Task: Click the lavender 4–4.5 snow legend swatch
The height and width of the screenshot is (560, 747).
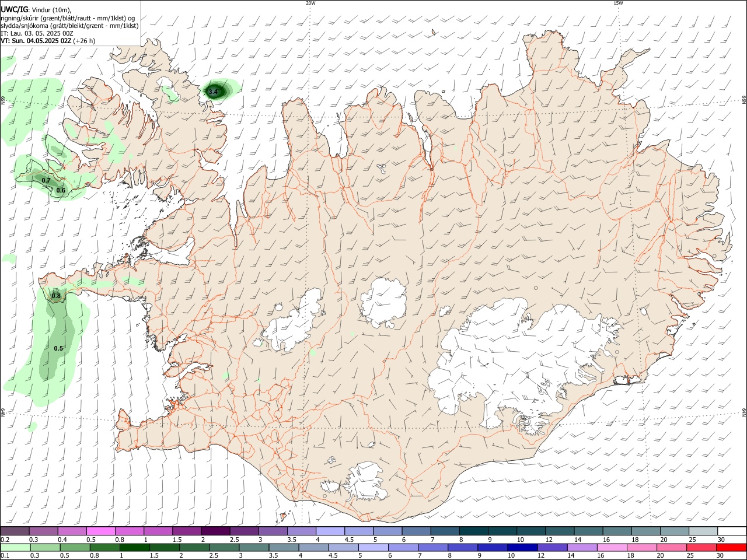Action: [x=330, y=531]
